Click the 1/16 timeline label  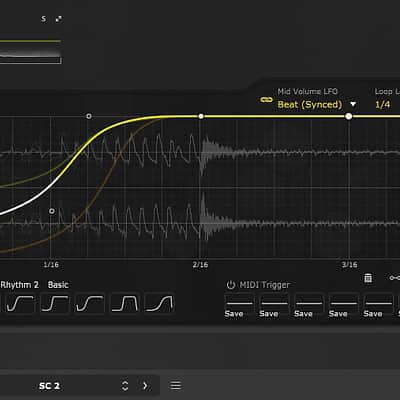pos(51,265)
